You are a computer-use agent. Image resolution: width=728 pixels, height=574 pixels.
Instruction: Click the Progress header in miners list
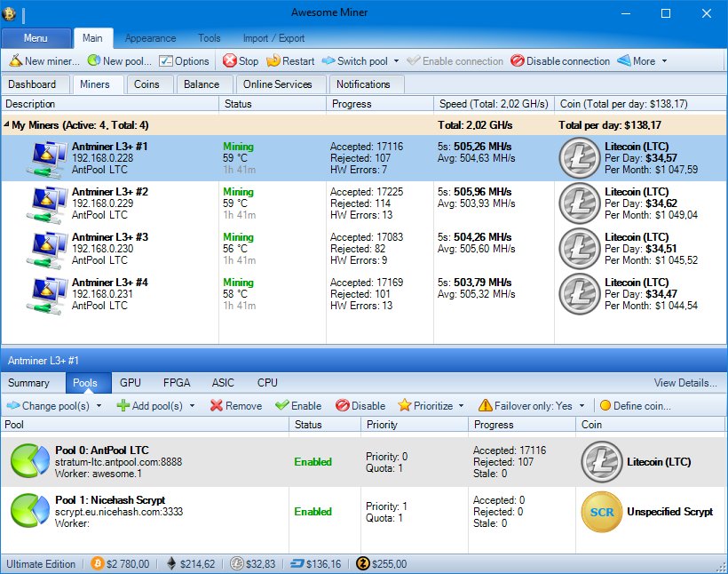380,104
